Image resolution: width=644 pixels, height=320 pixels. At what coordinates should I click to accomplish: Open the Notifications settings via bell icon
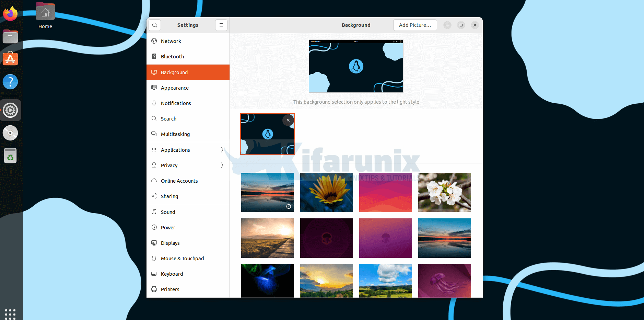tap(154, 103)
